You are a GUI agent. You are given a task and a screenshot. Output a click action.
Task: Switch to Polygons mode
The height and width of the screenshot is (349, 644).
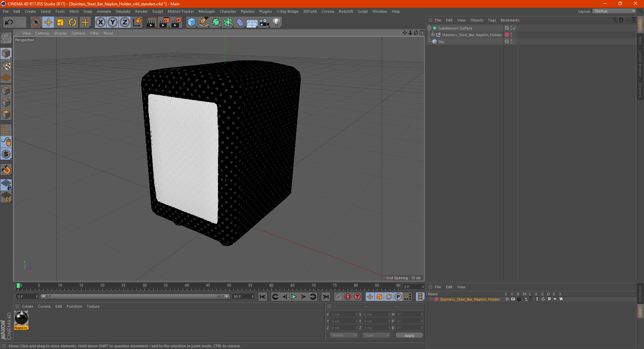point(6,114)
